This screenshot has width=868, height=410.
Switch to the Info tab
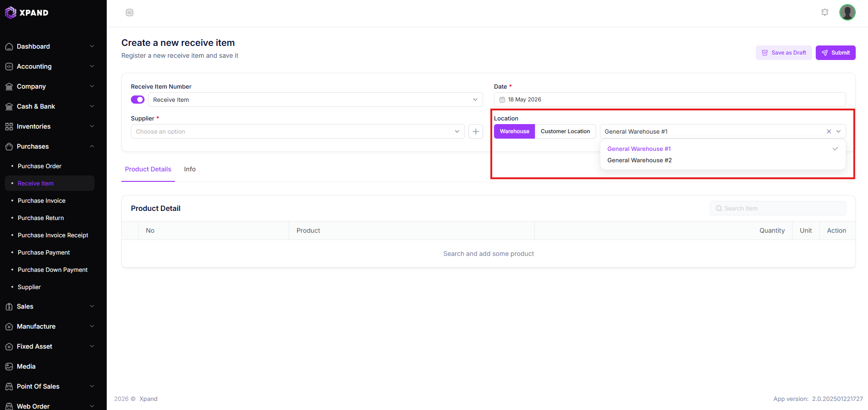[190, 169]
